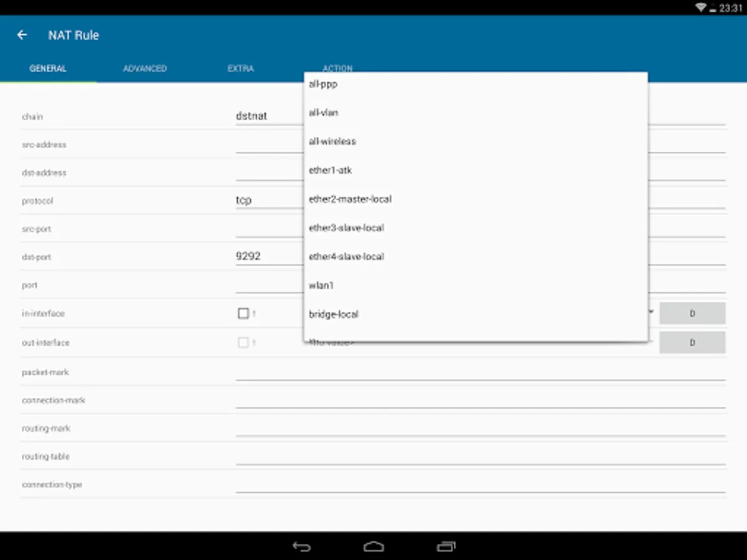Viewport: 747px width, 560px height.
Task: Tap Android home navigation button
Action: (x=374, y=546)
